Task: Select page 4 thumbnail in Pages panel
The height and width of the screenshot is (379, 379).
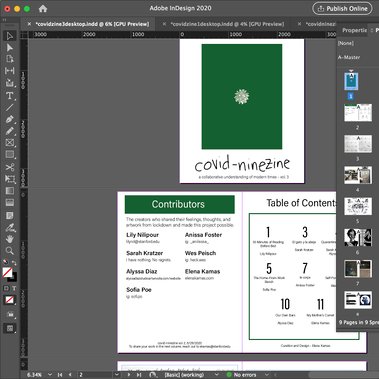Action: 358,175
